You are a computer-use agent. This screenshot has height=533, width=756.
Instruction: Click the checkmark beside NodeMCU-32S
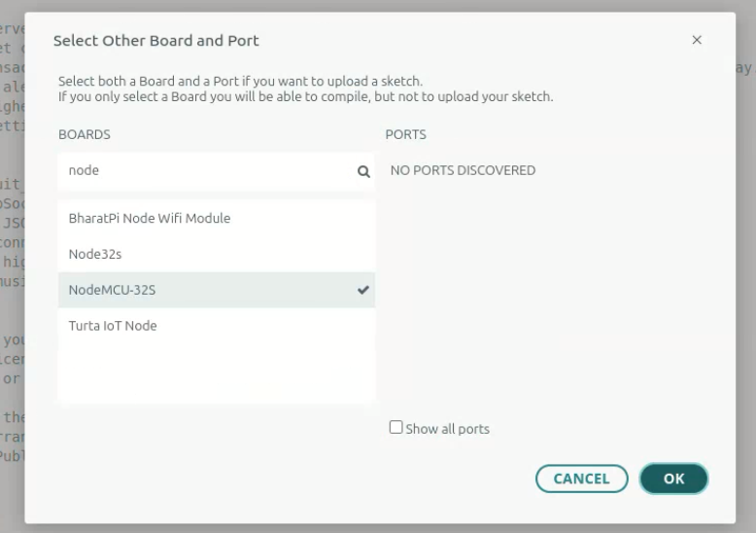coord(363,290)
